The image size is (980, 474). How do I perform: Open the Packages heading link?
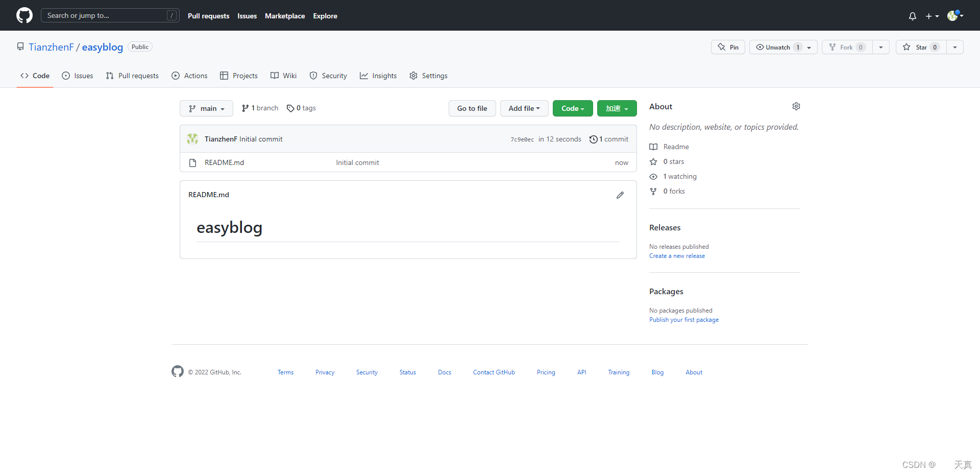(x=666, y=292)
